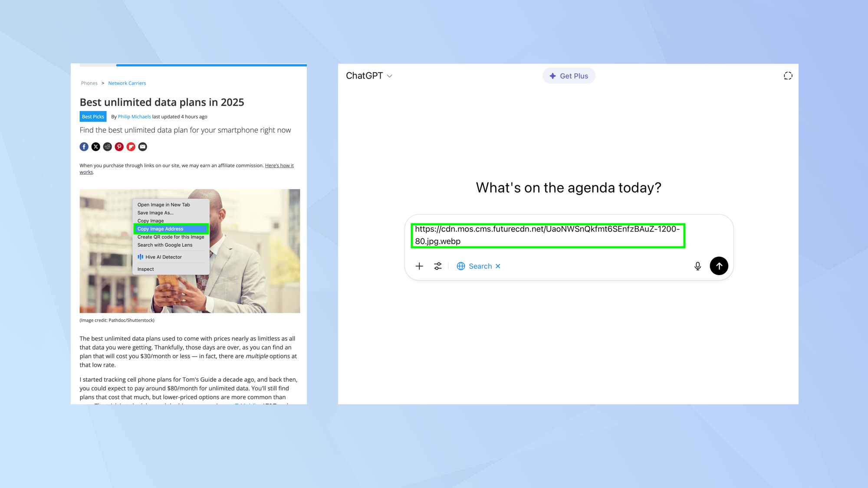Open the attachment plus menu in ChatGPT
868x488 pixels.
[x=419, y=266]
